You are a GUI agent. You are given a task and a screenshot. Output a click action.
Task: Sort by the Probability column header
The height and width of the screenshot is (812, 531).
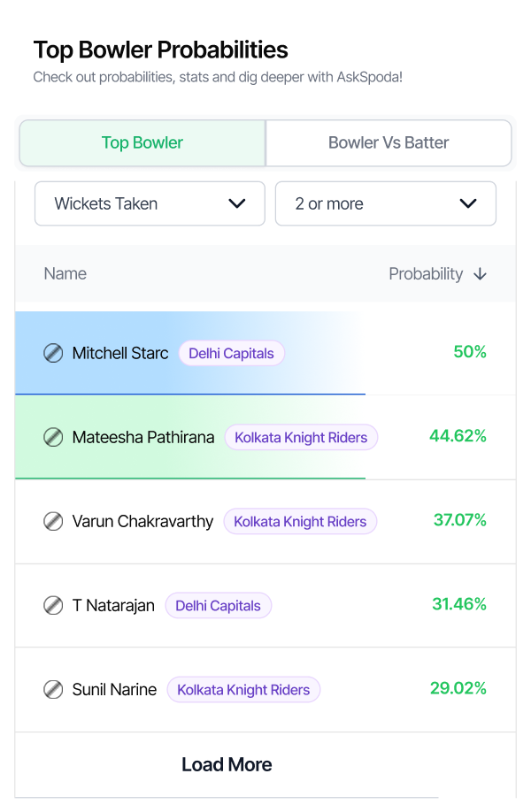(x=426, y=274)
